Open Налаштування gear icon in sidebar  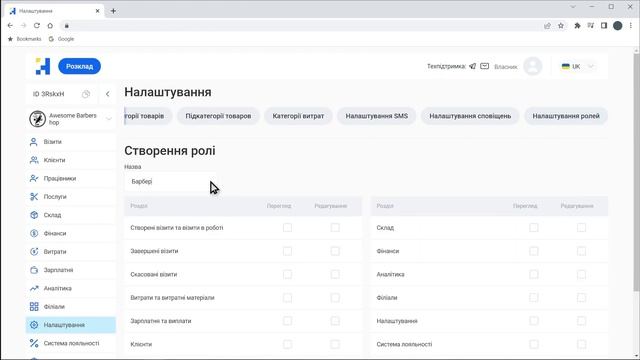[x=34, y=325]
